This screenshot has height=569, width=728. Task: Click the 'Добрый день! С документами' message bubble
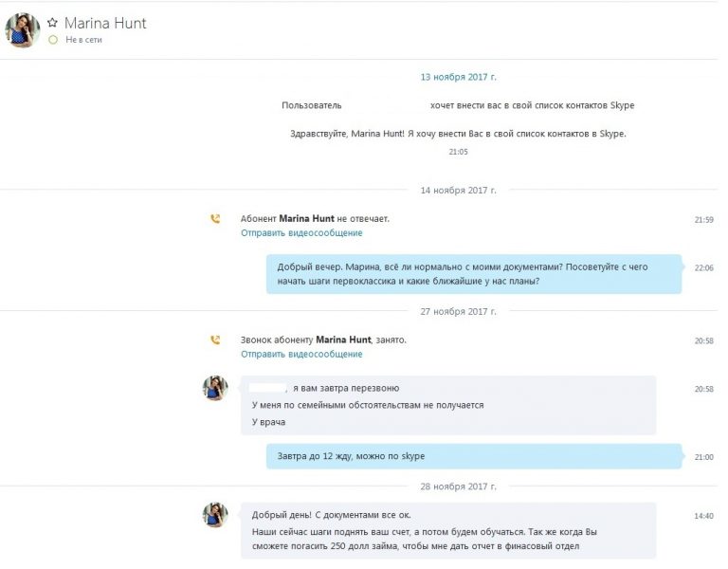448,530
